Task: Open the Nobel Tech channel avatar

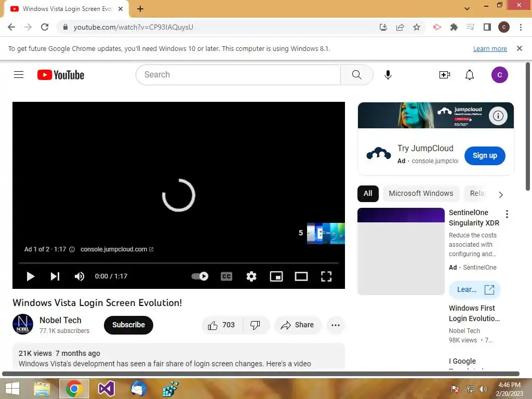Action: point(23,324)
